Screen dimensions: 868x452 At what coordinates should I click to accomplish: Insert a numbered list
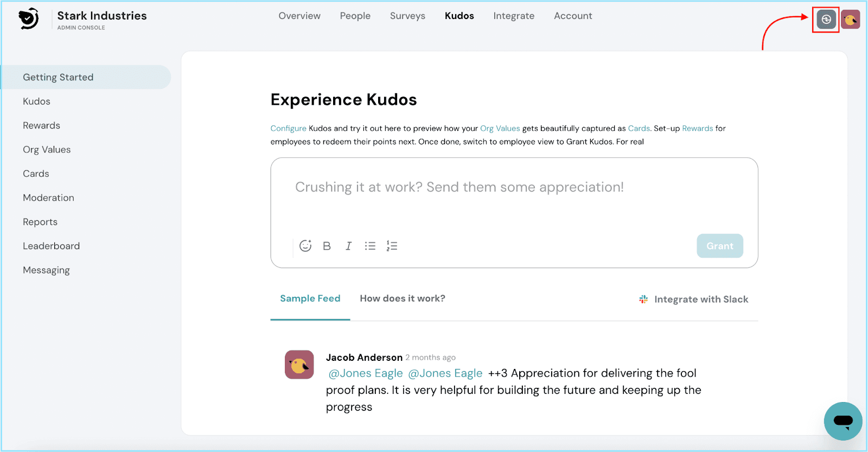point(392,246)
